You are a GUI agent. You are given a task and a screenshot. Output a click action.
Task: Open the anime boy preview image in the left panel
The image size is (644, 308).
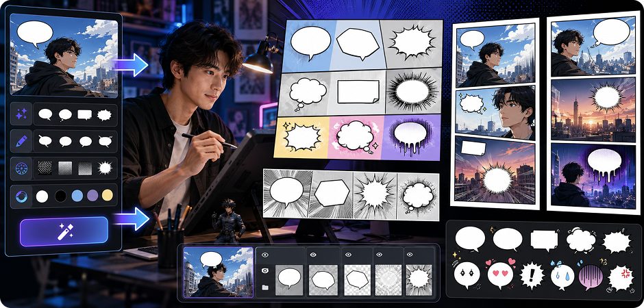(x=64, y=55)
